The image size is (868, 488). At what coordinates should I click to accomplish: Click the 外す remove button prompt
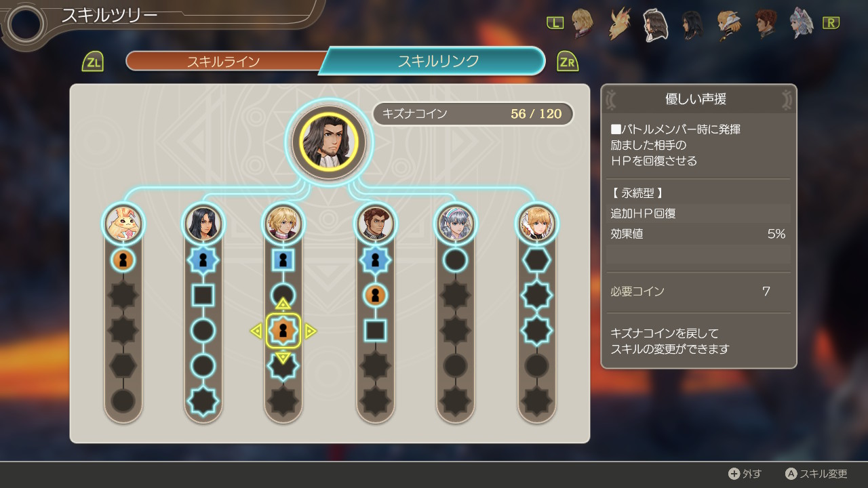pos(745,474)
